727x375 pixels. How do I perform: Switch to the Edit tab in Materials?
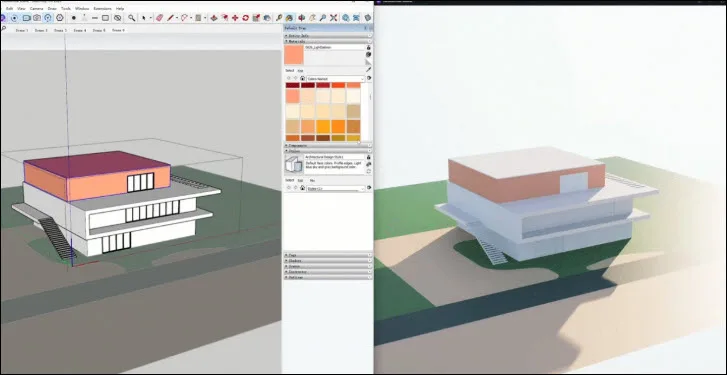(300, 70)
